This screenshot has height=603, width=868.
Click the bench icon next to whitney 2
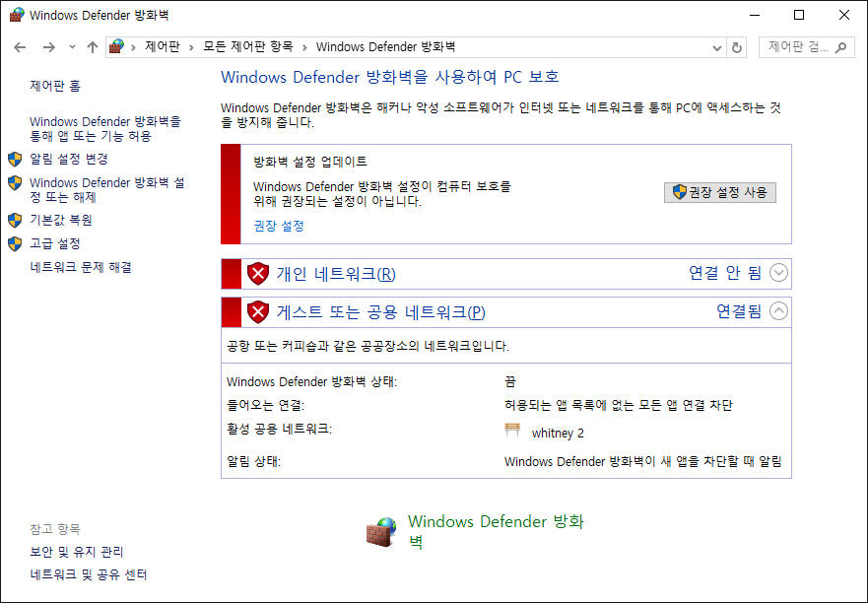point(512,430)
